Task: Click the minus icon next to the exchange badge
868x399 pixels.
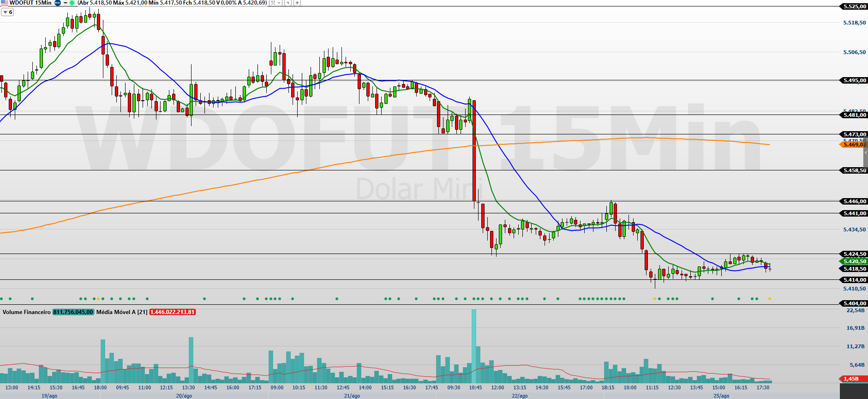Action: pos(65,3)
